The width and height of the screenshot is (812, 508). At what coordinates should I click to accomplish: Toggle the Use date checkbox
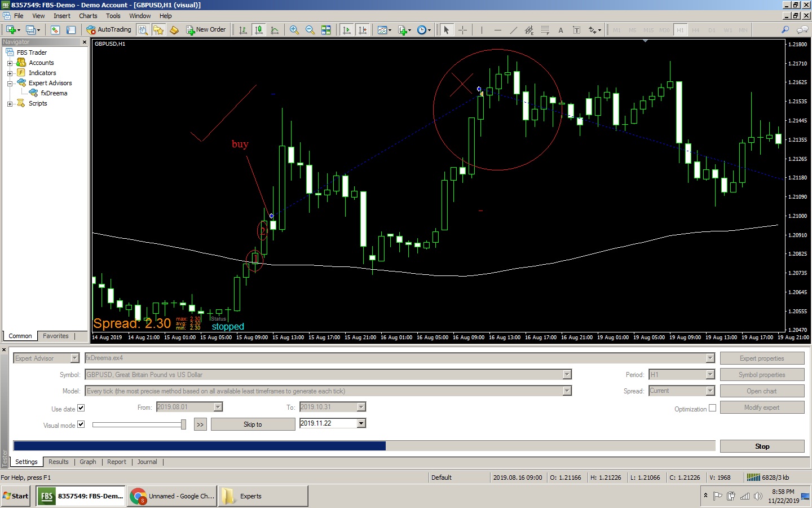click(81, 408)
